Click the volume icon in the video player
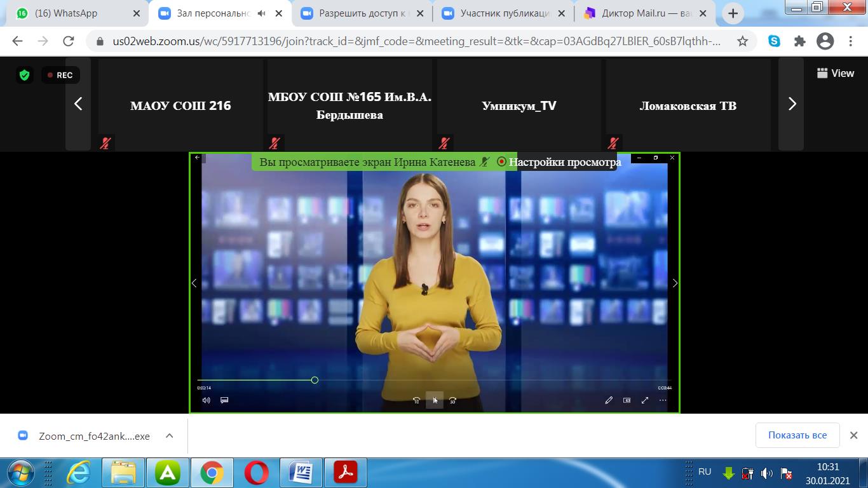The image size is (868, 488). click(x=206, y=400)
